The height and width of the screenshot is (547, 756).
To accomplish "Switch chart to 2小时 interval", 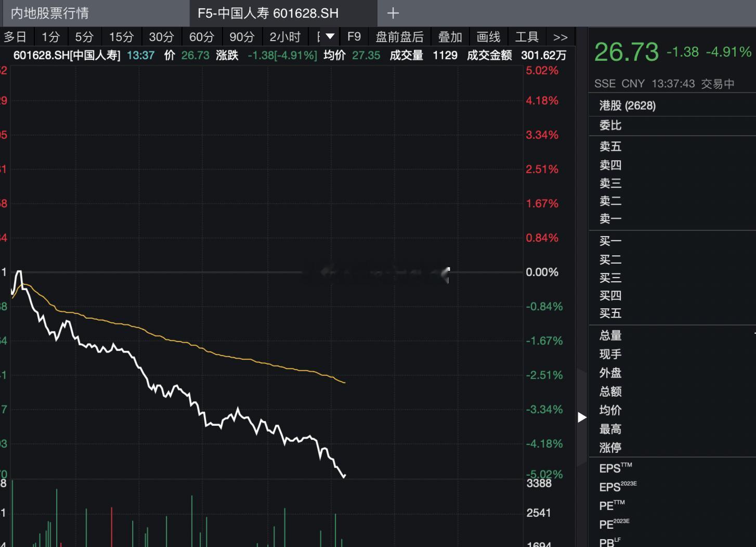I will pyautogui.click(x=285, y=37).
